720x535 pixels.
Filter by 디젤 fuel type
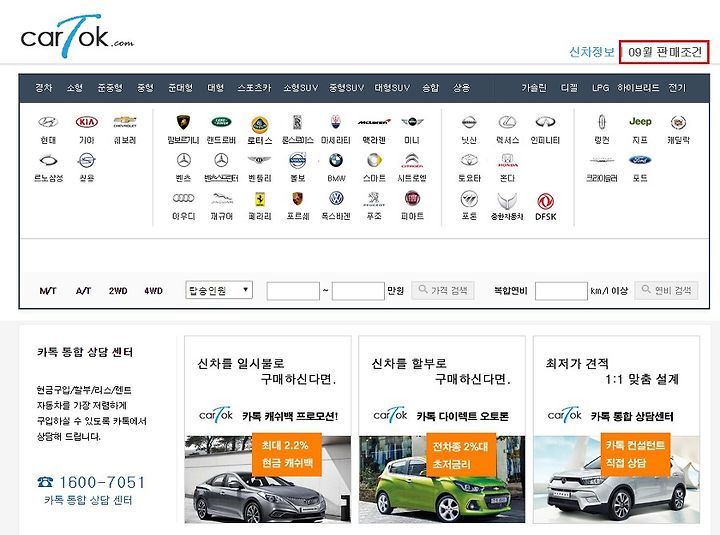[x=569, y=87]
